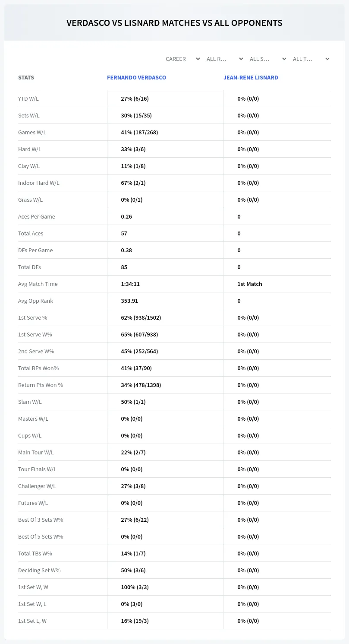
Task: Select Lisnard's 1st Match cell
Action: [x=250, y=284]
